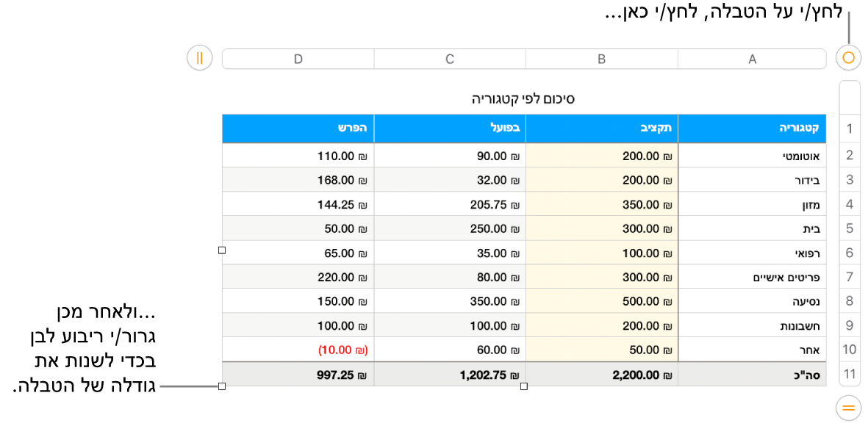Click the הפרש header cell

click(298, 129)
